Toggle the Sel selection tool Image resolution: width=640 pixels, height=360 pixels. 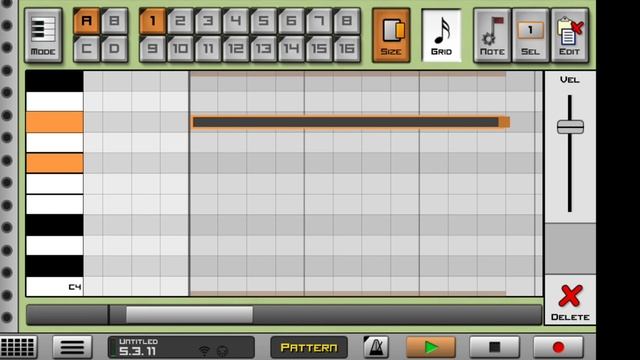point(530,36)
